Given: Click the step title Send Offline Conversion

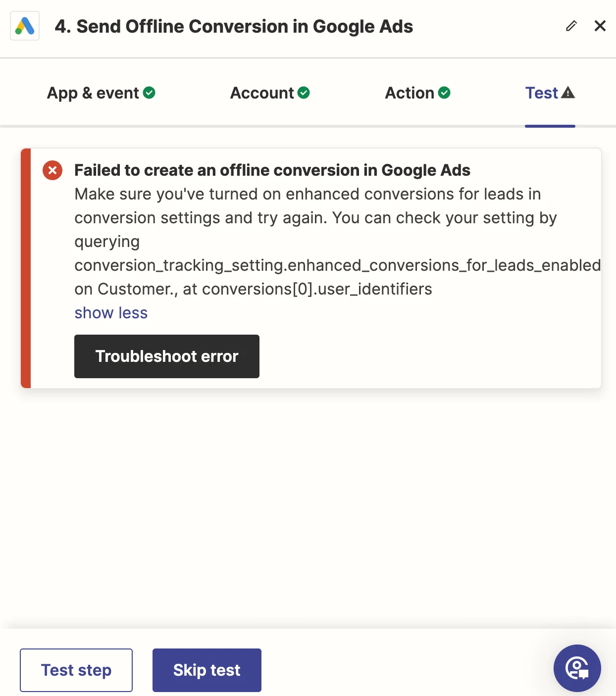Looking at the screenshot, I should pos(234,26).
